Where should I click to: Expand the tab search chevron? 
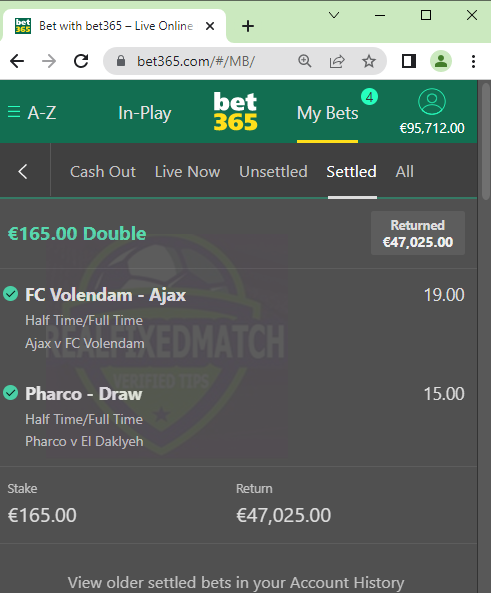pos(334,16)
